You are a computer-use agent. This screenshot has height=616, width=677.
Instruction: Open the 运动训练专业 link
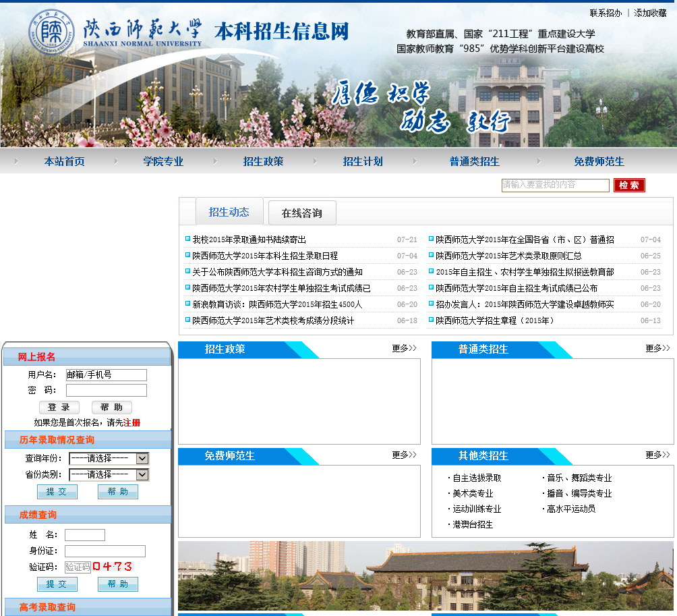pos(477,509)
